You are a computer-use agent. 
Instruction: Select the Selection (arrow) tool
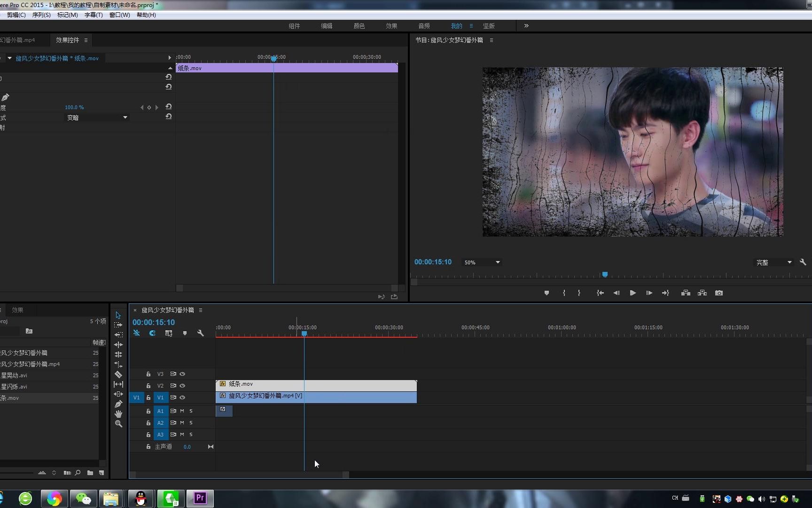[118, 315]
